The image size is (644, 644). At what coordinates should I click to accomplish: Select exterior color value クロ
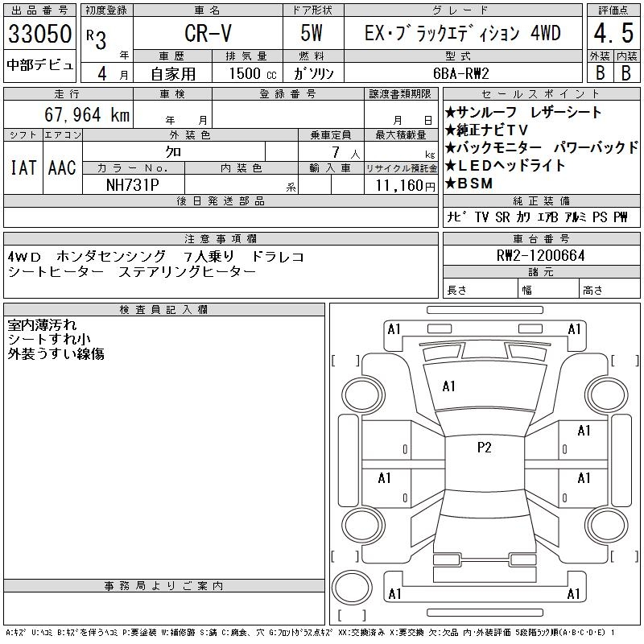point(173,152)
